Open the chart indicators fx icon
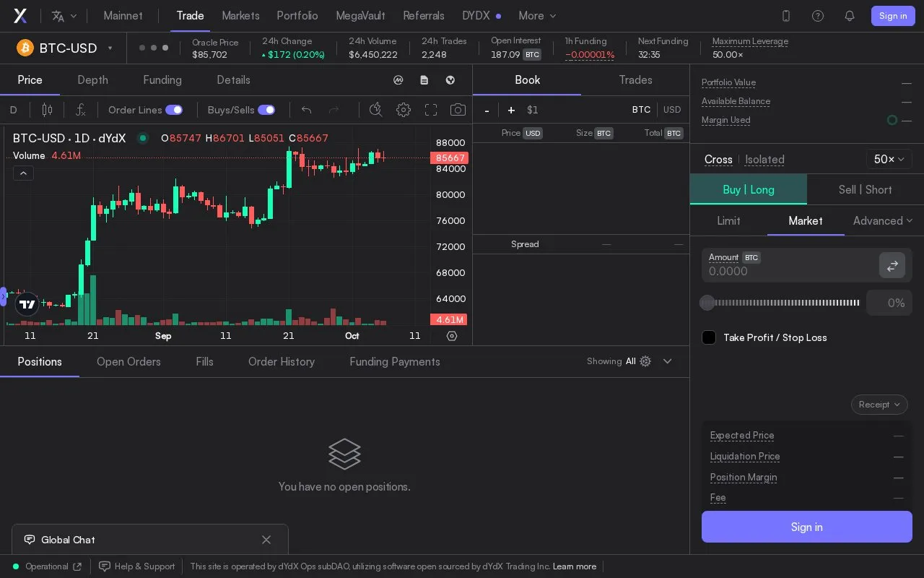The height and width of the screenshot is (578, 924). [x=81, y=110]
